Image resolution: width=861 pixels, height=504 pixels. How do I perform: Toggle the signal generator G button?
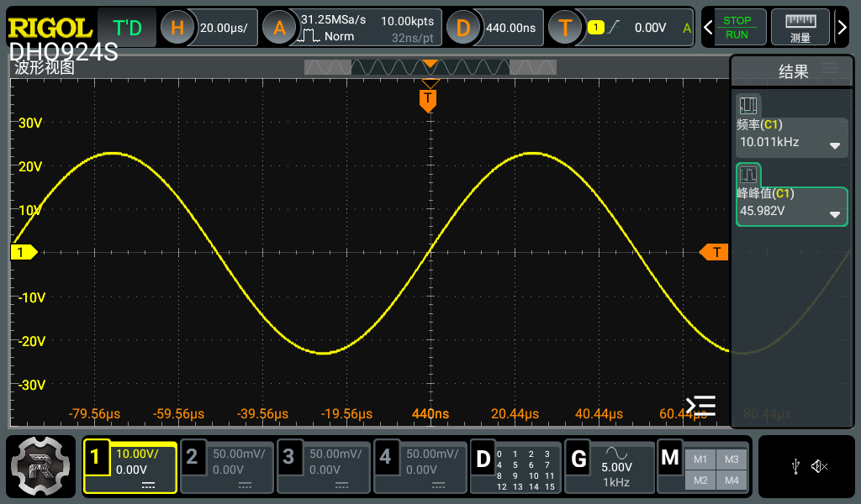(578, 459)
